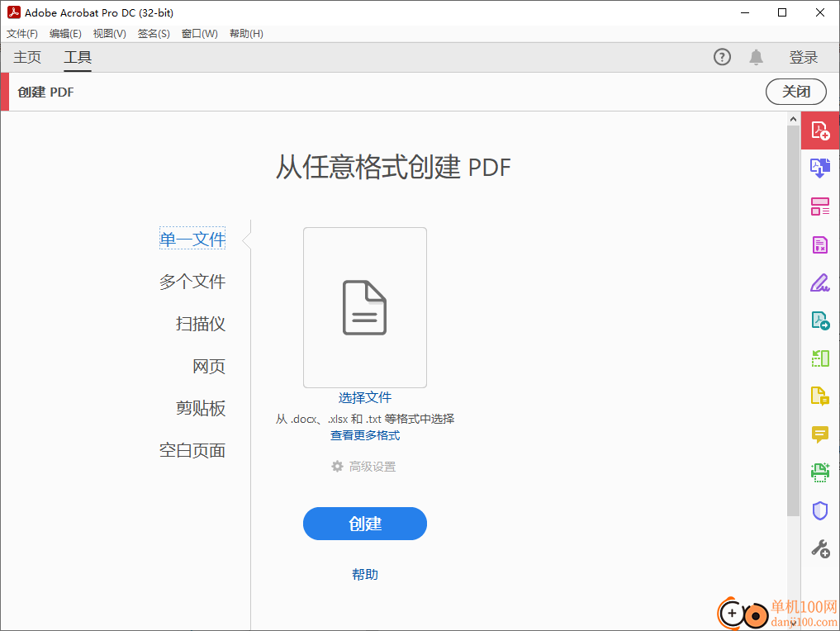Image resolution: width=840 pixels, height=631 pixels.
Task: Open the 查看更多格式 link
Action: click(x=365, y=435)
